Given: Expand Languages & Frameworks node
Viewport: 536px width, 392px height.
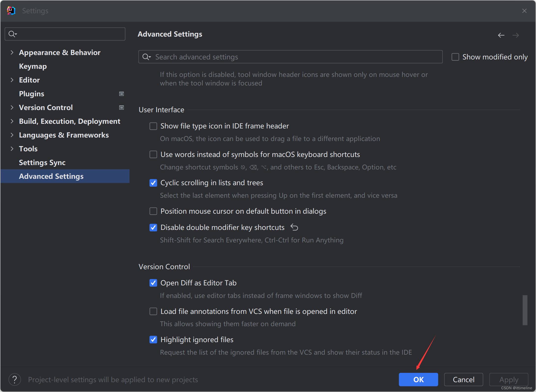Looking at the screenshot, I should click(12, 135).
